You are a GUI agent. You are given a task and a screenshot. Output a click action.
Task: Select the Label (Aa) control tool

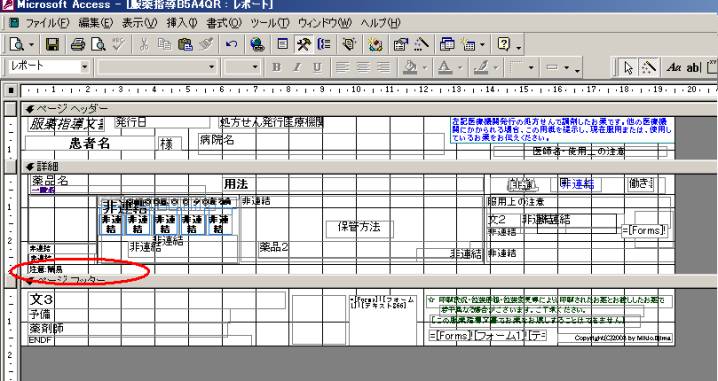(673, 68)
